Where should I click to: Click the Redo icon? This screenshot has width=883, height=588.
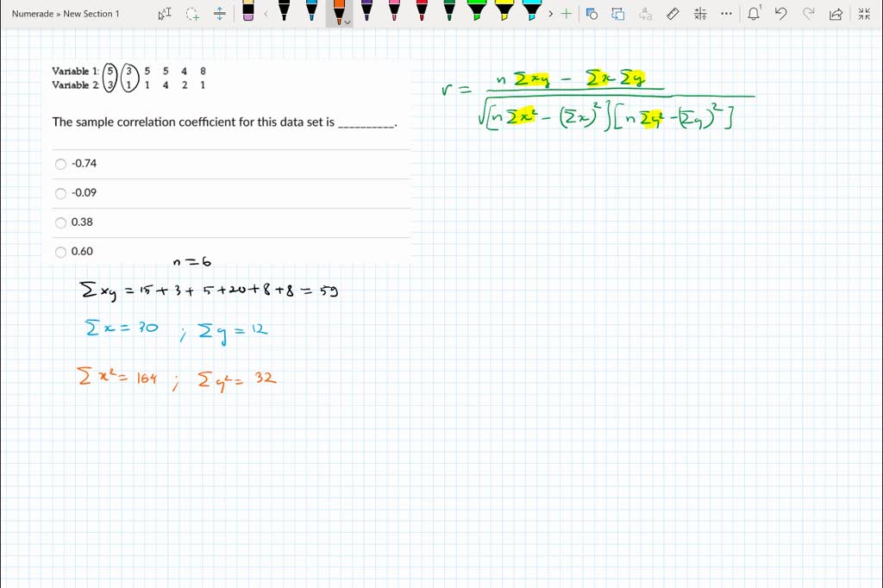pos(809,14)
